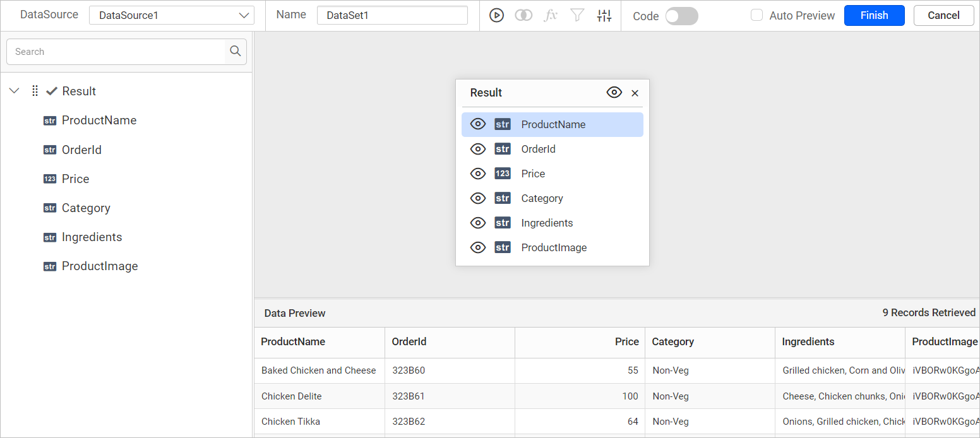Click the 323B60 order id cell
Viewport: 980px width, 438px height.
(450, 370)
